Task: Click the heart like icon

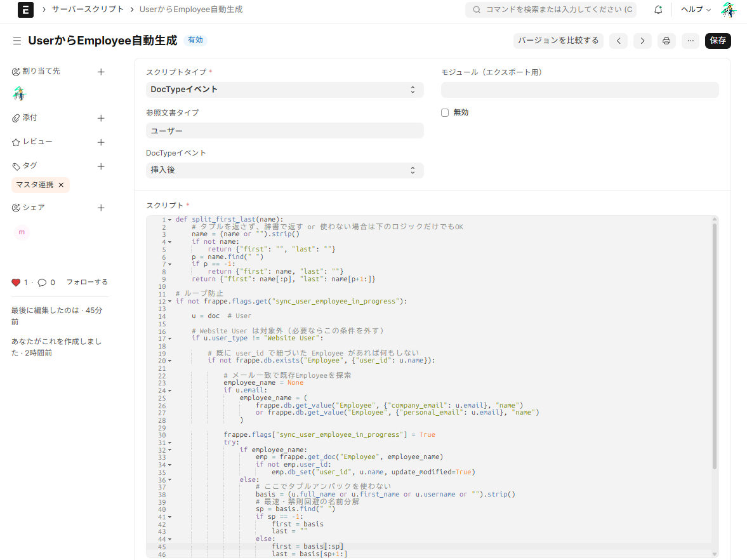Action: 16,283
